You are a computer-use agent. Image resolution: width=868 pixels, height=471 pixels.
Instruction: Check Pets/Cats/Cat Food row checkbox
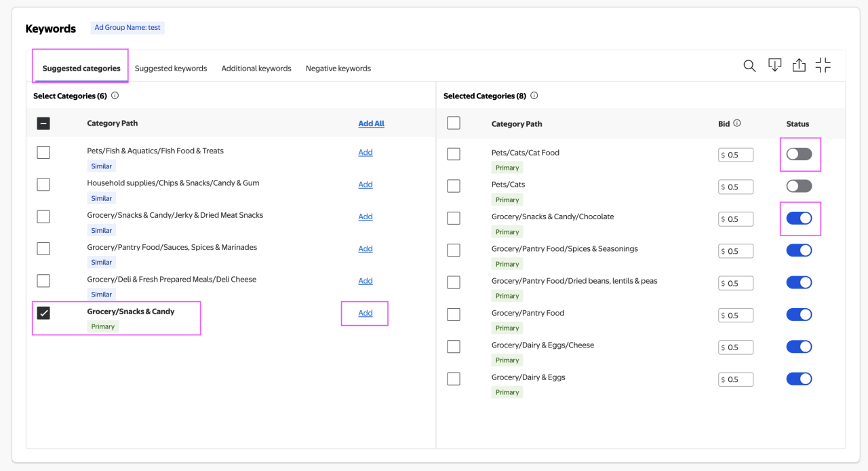point(454,154)
